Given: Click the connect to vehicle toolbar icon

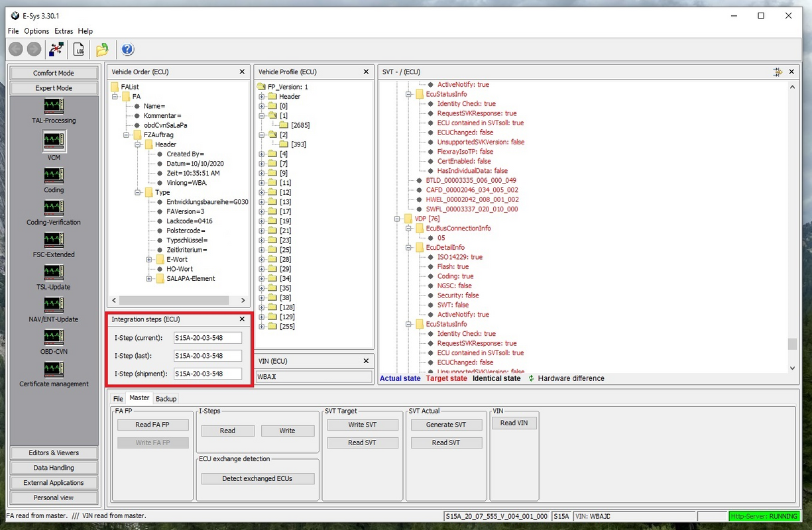Looking at the screenshot, I should pos(56,49).
